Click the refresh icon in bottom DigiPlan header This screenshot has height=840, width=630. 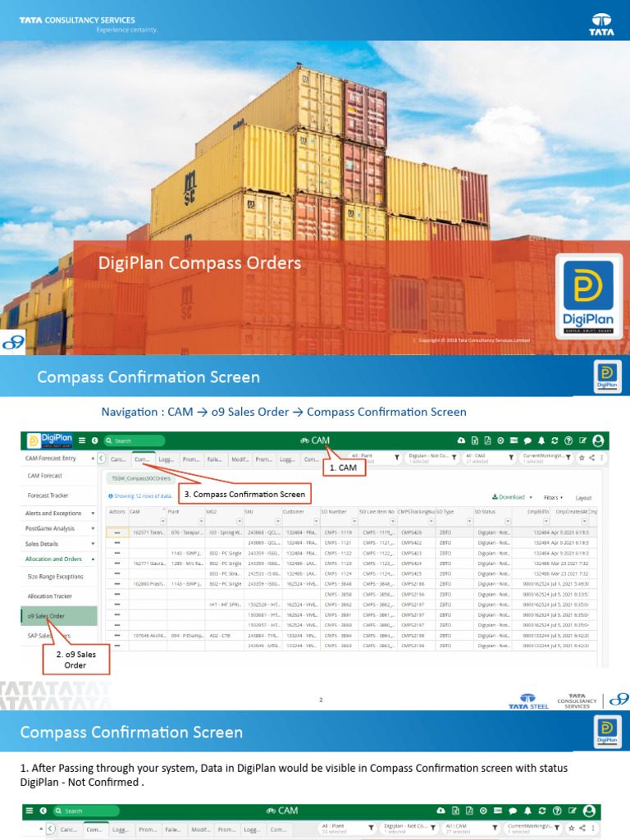click(542, 810)
